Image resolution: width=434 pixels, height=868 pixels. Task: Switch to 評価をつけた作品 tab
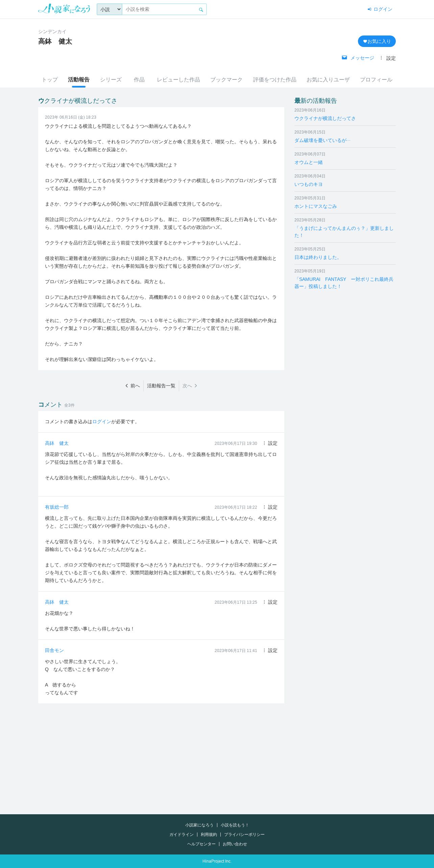275,80
